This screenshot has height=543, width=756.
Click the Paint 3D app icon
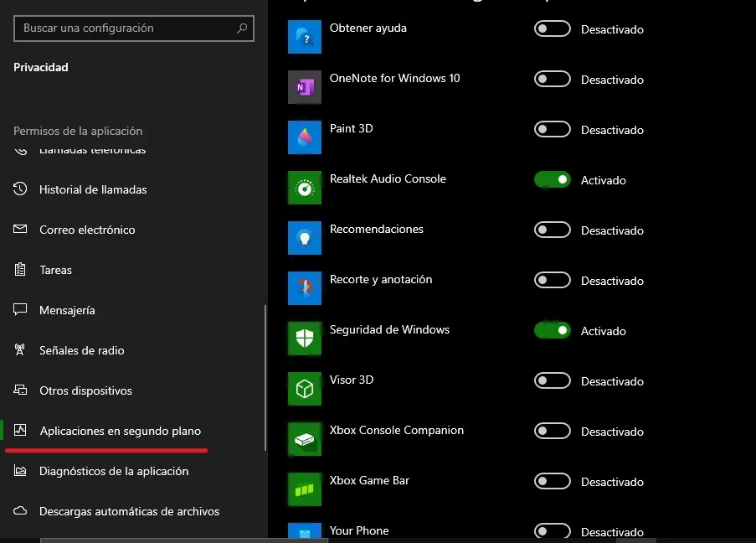click(x=304, y=137)
